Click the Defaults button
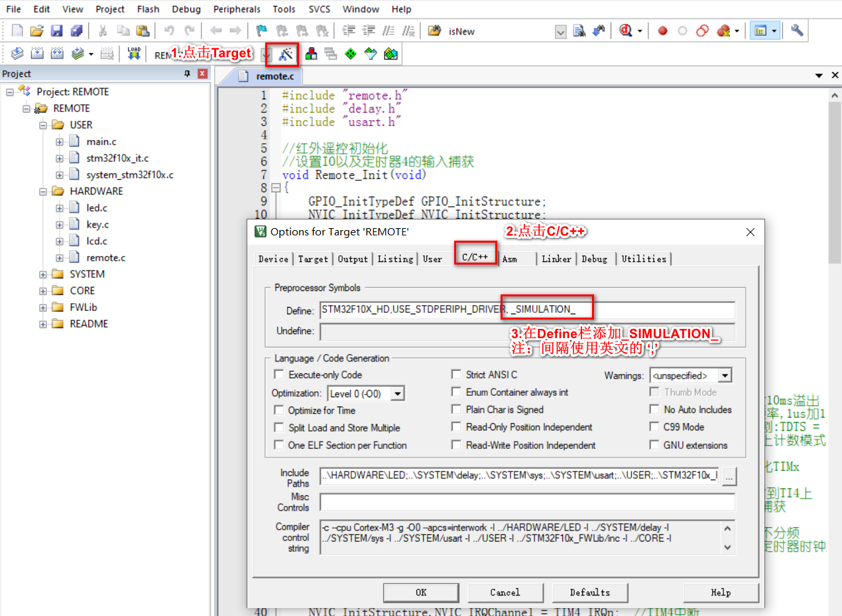Image resolution: width=842 pixels, height=616 pixels. pos(590,592)
